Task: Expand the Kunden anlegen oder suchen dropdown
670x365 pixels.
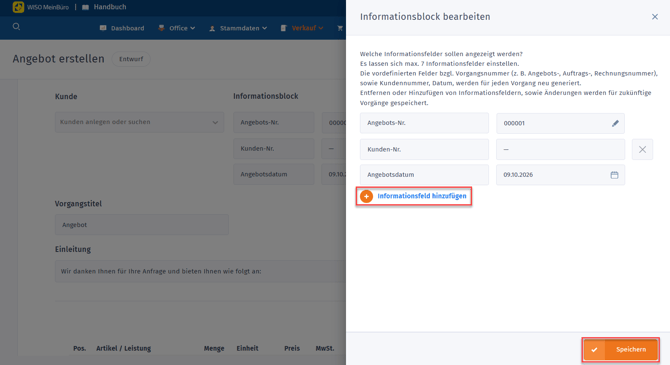Action: pyautogui.click(x=139, y=122)
